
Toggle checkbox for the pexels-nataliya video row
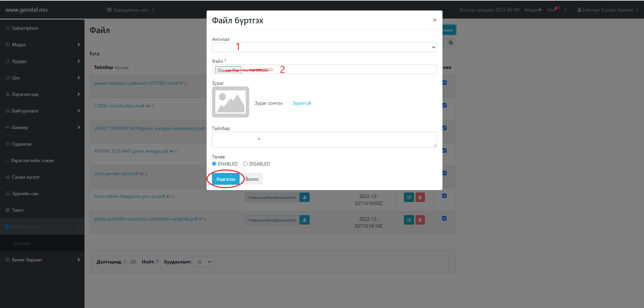coord(444,83)
